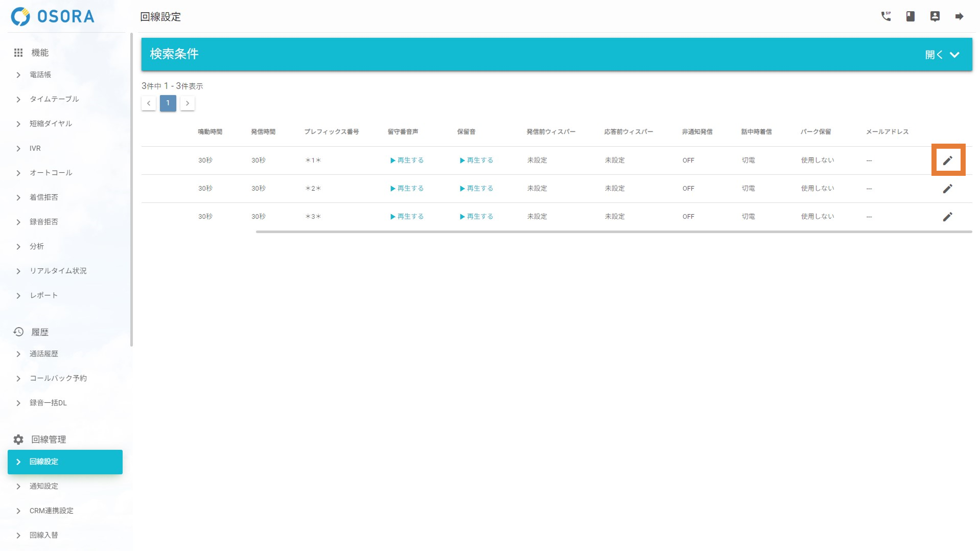Open the タイムテーブル sidebar item
This screenshot has width=980, height=551.
point(54,99)
